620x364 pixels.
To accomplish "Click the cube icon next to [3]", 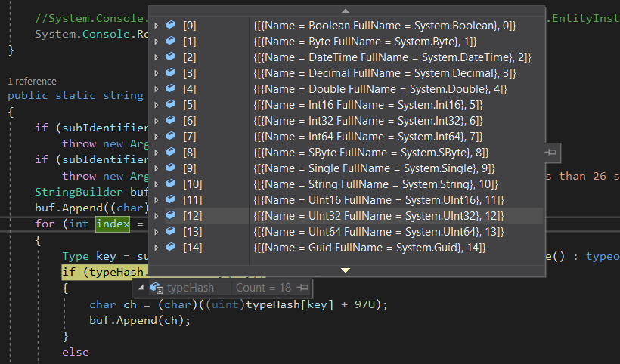I will (x=170, y=73).
